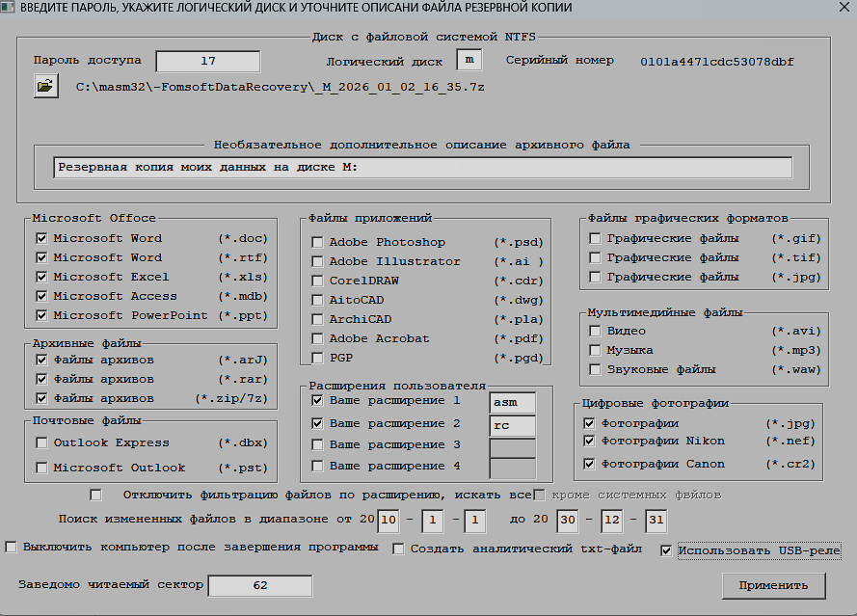Enable Создать аналитический txt-файл option
This screenshot has height=616, width=857.
pos(399,549)
